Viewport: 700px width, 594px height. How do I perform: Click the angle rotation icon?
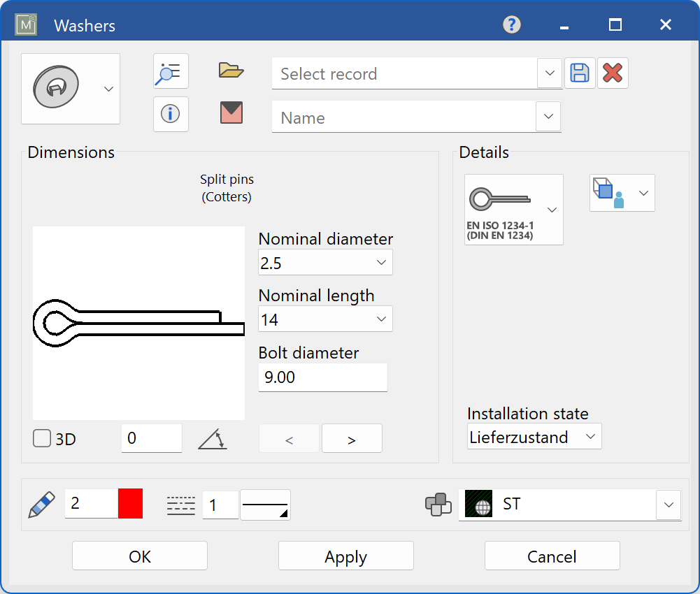[213, 439]
